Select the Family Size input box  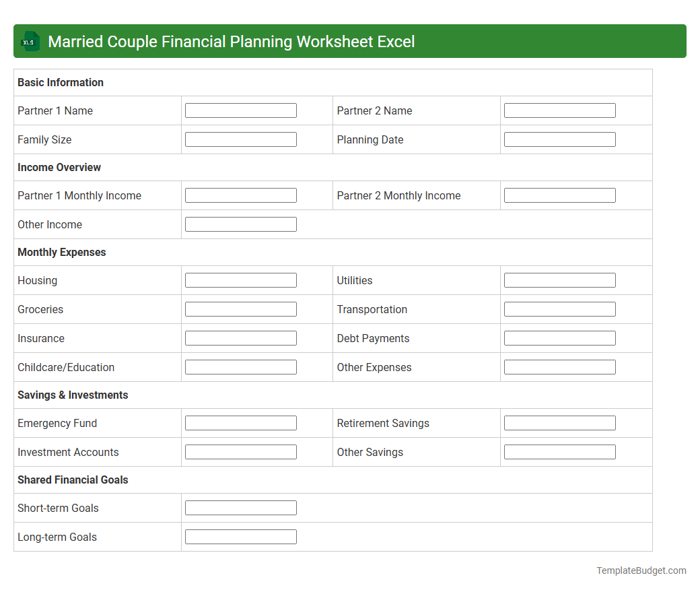pos(240,139)
